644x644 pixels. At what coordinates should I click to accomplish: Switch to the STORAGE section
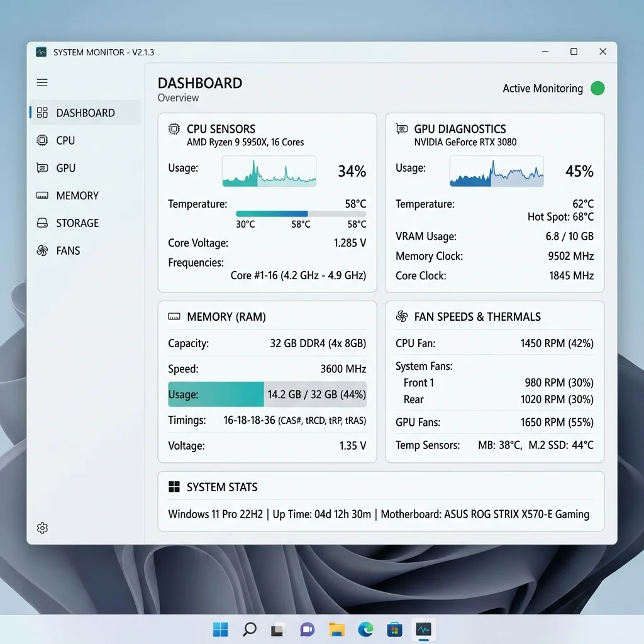pyautogui.click(x=86, y=223)
